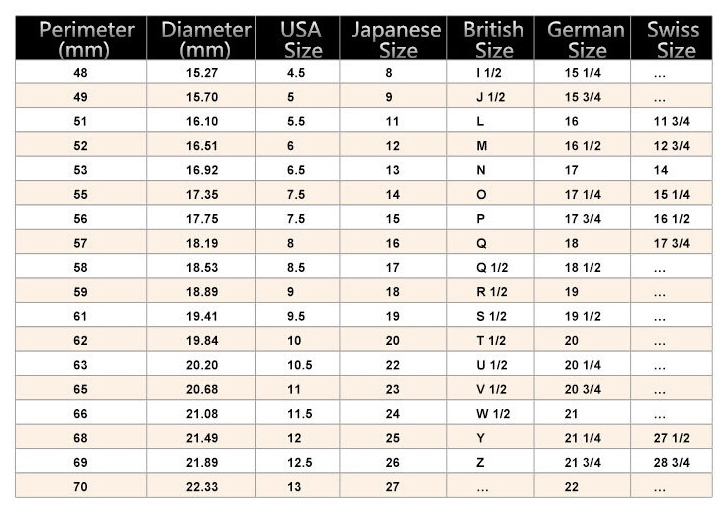Image resolution: width=726 pixels, height=513 pixels.
Task: Click the diameter value 15.27
Action: click(x=200, y=73)
